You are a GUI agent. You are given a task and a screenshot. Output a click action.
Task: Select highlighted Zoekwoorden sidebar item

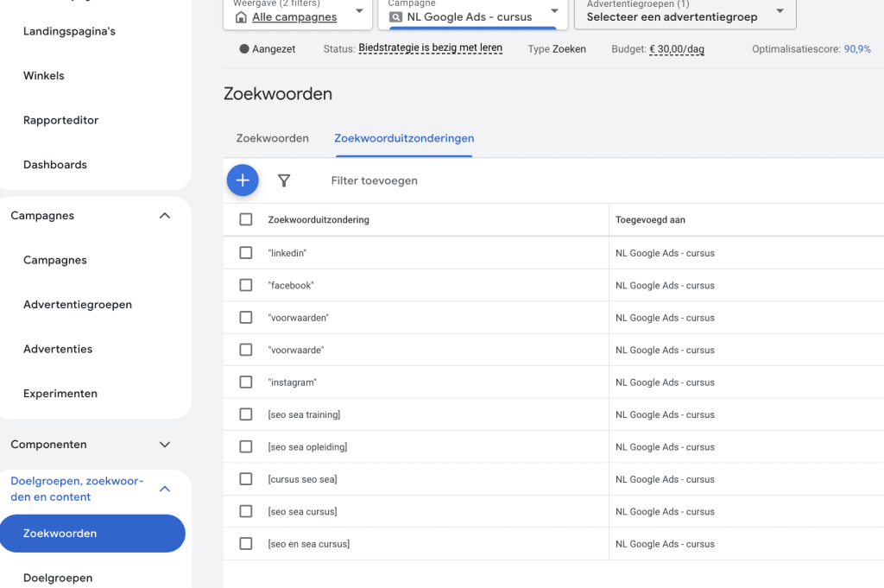(x=92, y=534)
